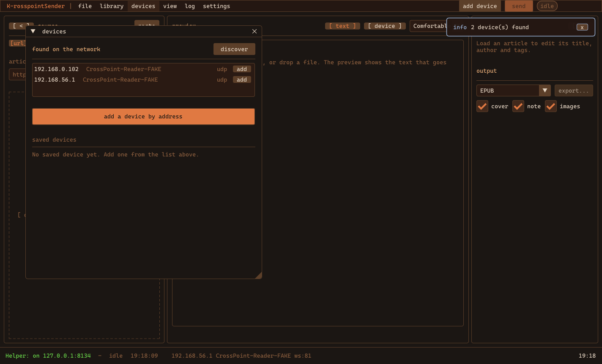Open the file menu
602x364 pixels.
point(85,6)
